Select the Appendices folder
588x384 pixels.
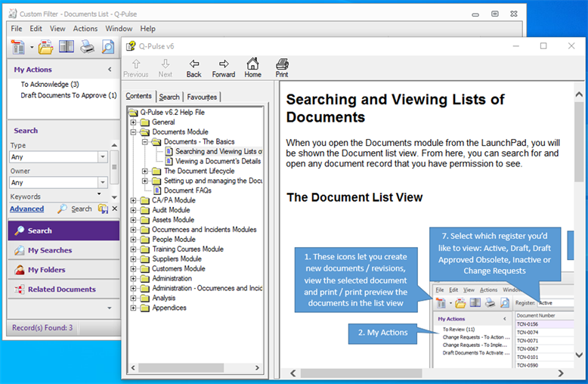pyautogui.click(x=169, y=308)
